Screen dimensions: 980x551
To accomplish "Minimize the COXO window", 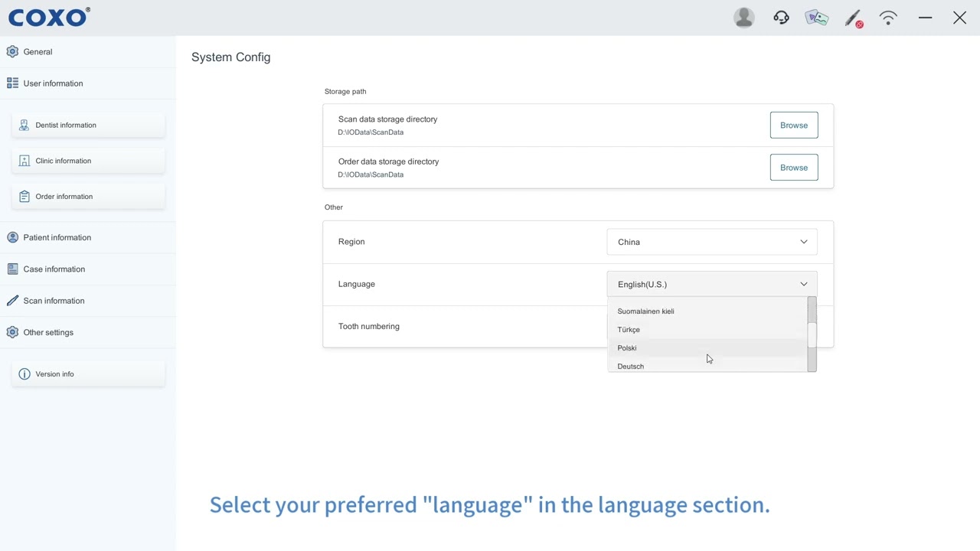I will tap(925, 18).
